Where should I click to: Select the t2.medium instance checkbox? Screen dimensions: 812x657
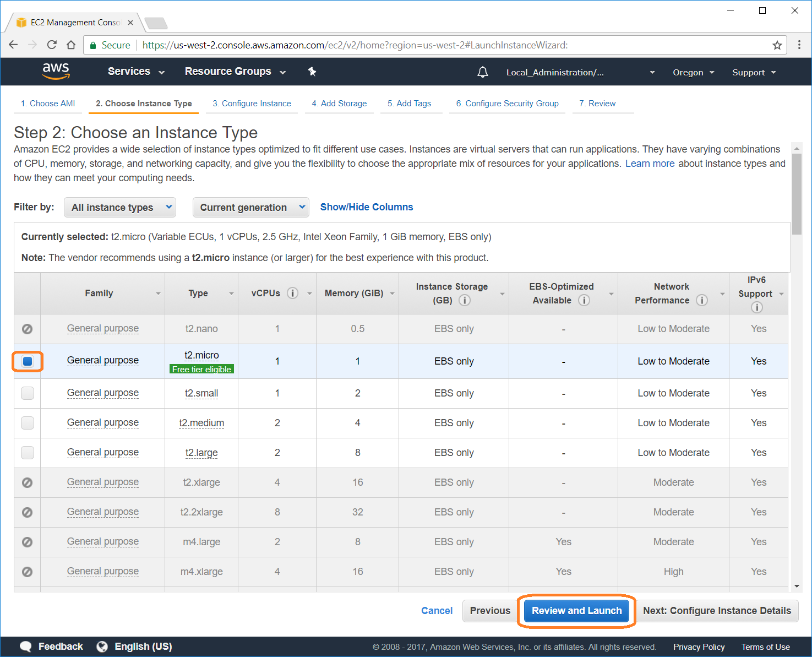tap(28, 423)
